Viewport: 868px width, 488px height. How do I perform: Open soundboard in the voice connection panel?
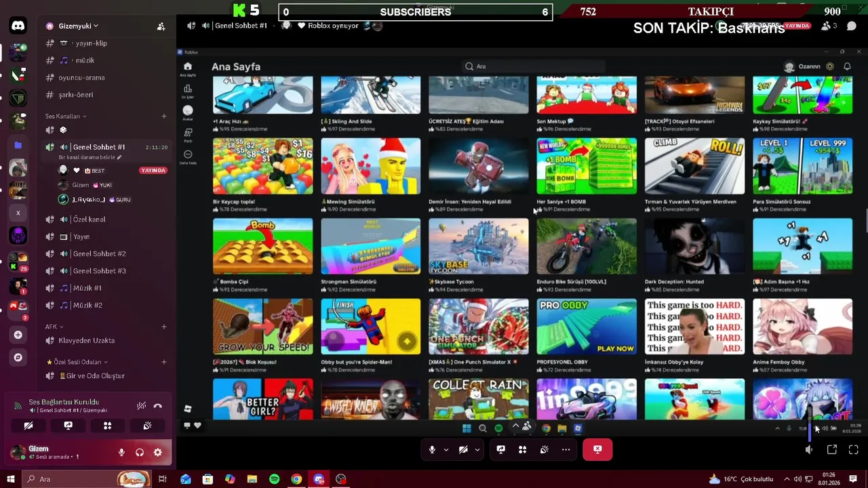pyautogui.click(x=147, y=426)
